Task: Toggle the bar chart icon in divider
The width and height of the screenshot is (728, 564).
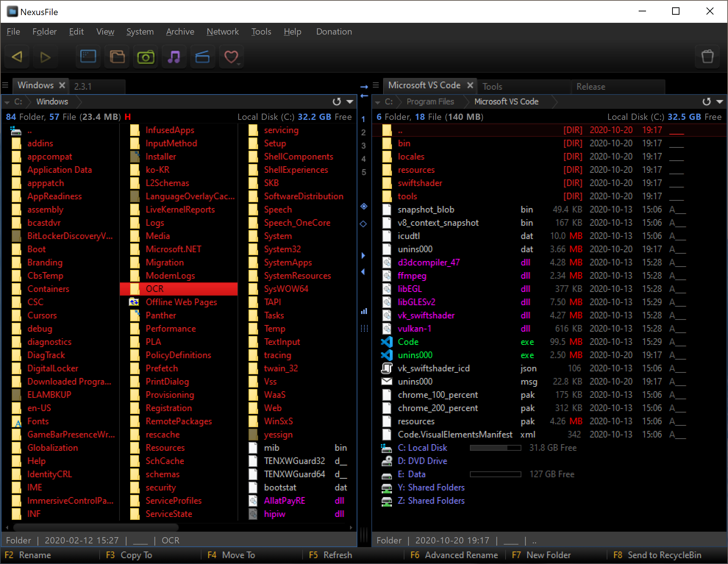Action: [x=364, y=311]
